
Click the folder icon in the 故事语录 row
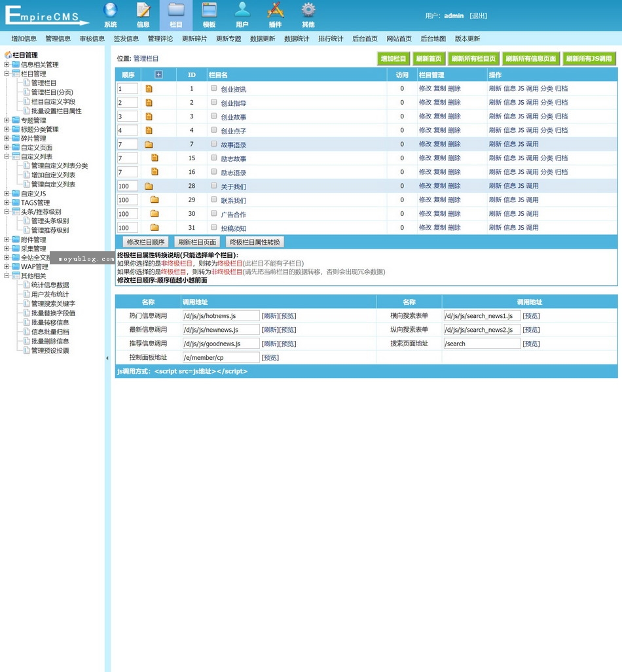click(x=149, y=144)
